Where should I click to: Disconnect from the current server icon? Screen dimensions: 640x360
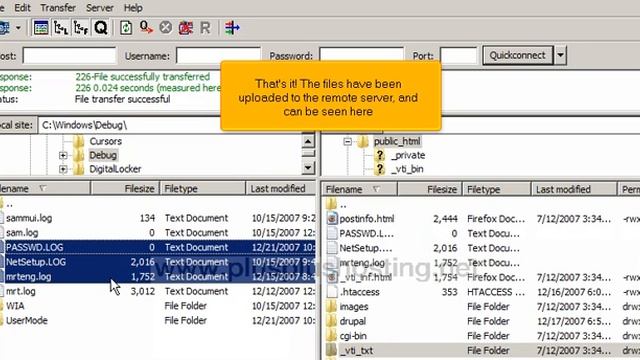(186, 28)
